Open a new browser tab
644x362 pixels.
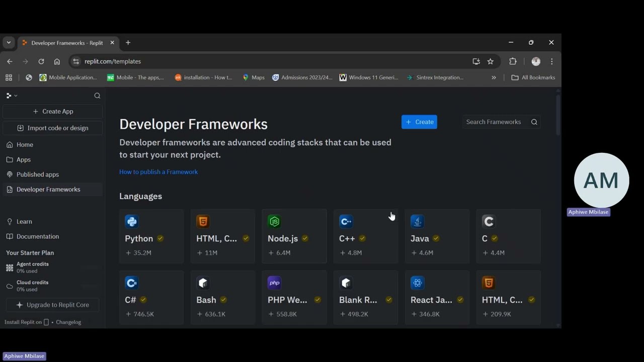pyautogui.click(x=128, y=43)
